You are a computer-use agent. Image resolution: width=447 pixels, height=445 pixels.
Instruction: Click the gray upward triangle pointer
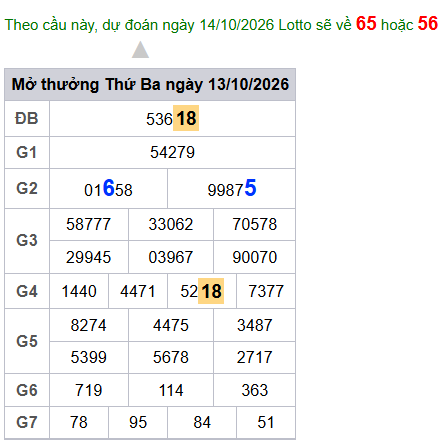point(140,50)
